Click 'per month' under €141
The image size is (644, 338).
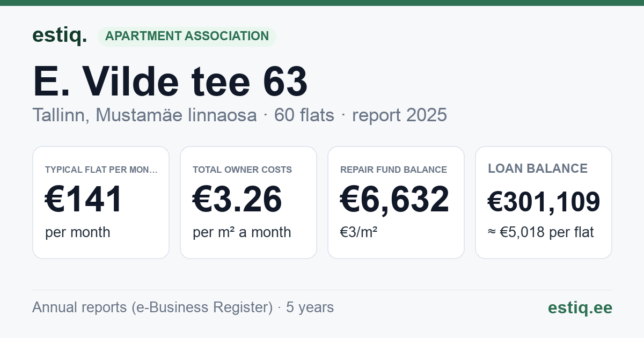(x=78, y=232)
